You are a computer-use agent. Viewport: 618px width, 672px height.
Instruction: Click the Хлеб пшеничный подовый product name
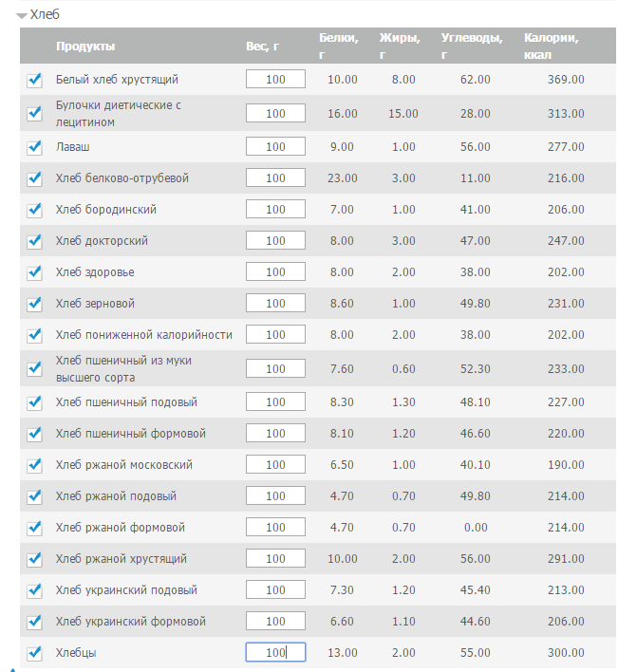point(126,402)
